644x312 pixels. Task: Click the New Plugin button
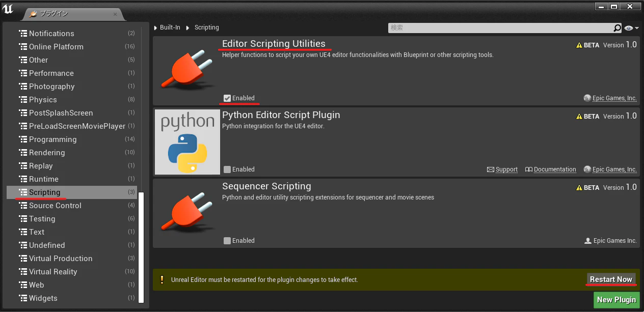616,300
